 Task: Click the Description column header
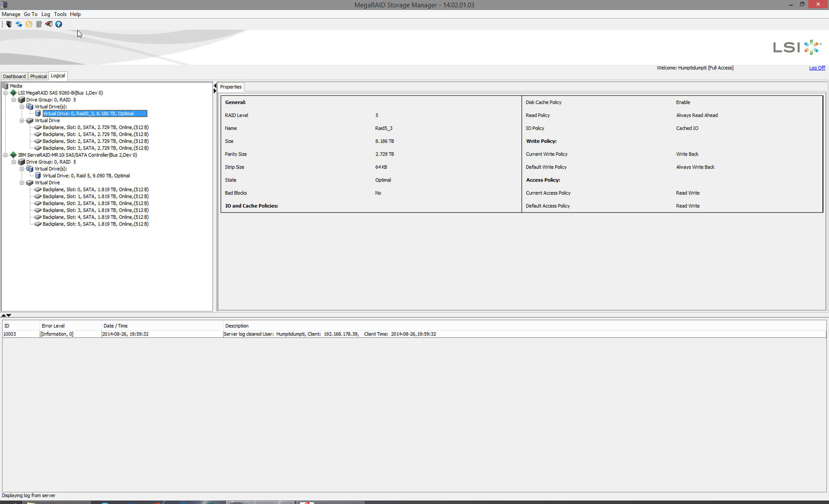[x=524, y=326]
